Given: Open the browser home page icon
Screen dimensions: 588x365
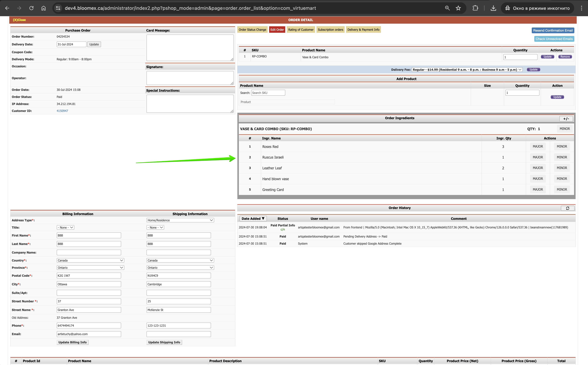Looking at the screenshot, I should (x=43, y=8).
